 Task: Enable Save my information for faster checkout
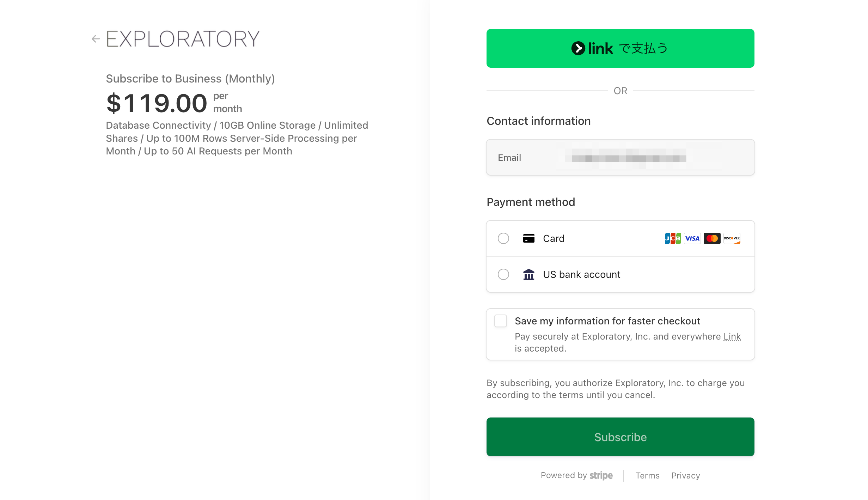point(501,321)
